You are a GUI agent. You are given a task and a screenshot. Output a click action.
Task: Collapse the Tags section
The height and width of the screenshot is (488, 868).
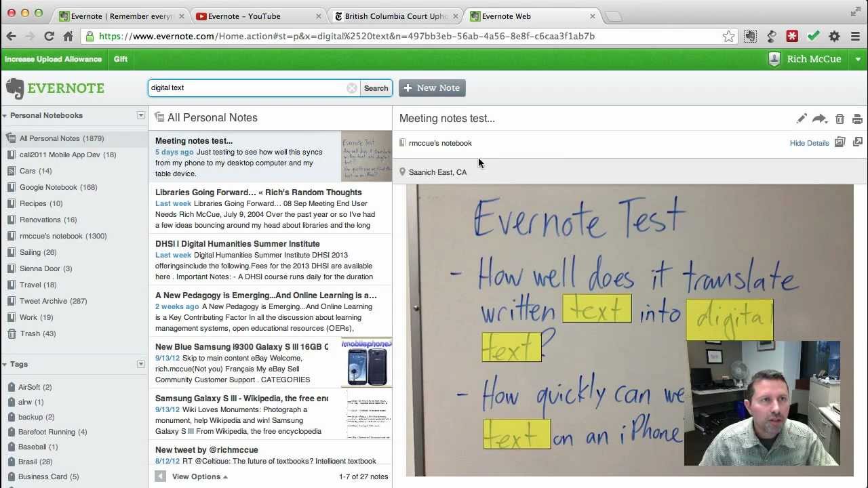coord(5,365)
